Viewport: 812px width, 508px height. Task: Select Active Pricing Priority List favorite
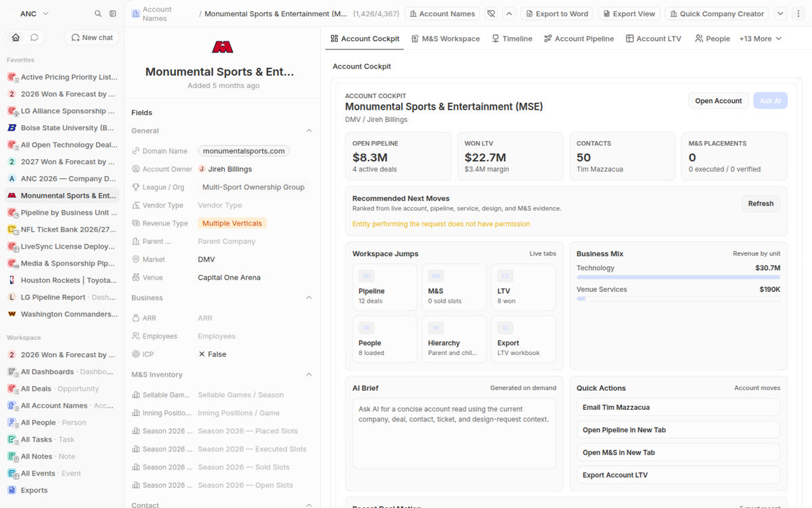(62, 77)
